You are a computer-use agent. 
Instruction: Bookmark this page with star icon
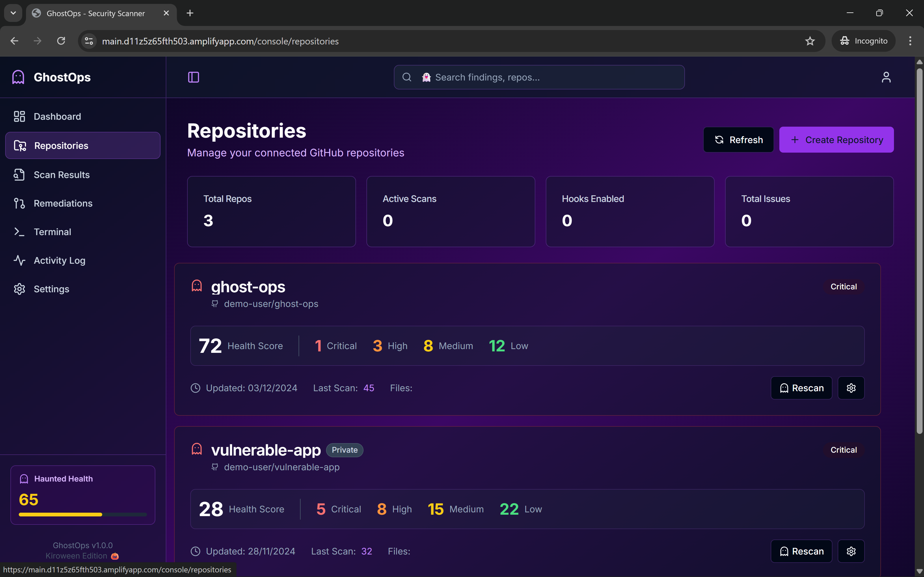(809, 41)
